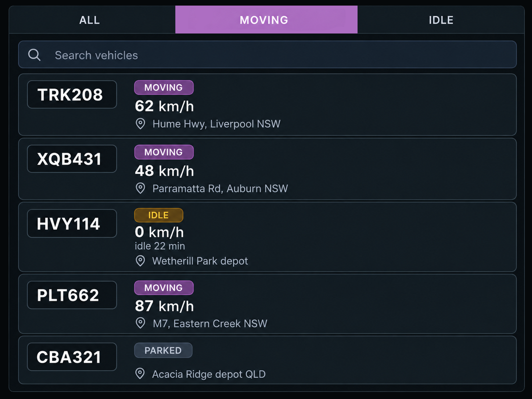Click the MOVING badge for PLT662
This screenshot has width=532, height=399.
(x=164, y=288)
